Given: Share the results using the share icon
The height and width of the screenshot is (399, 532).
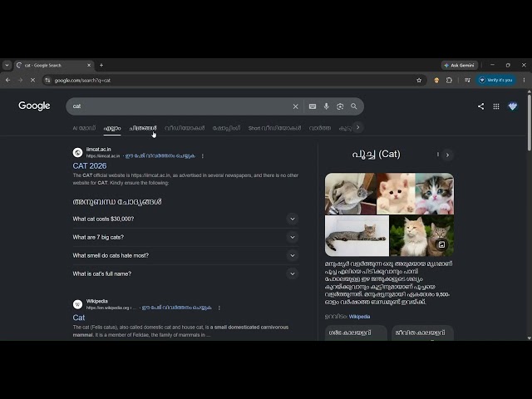Looking at the screenshot, I should pos(480,106).
